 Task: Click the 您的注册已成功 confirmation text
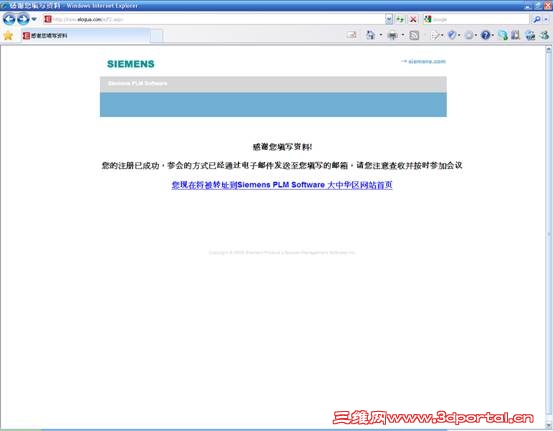(x=282, y=165)
